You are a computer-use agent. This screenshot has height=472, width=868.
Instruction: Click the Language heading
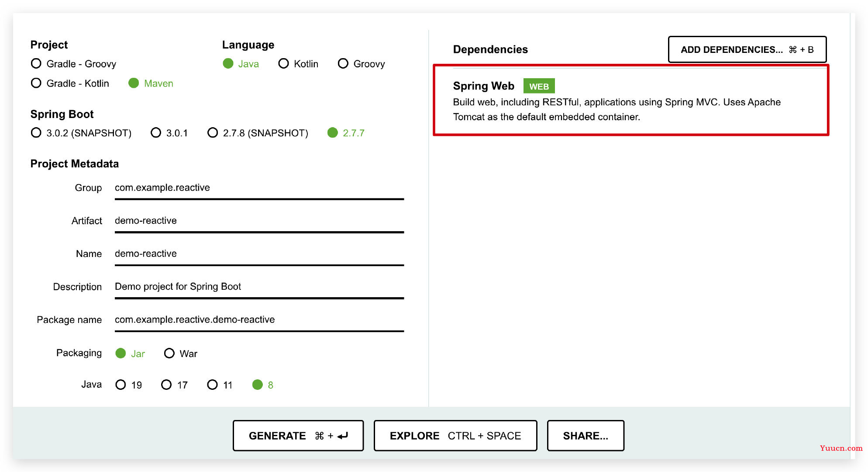click(248, 45)
